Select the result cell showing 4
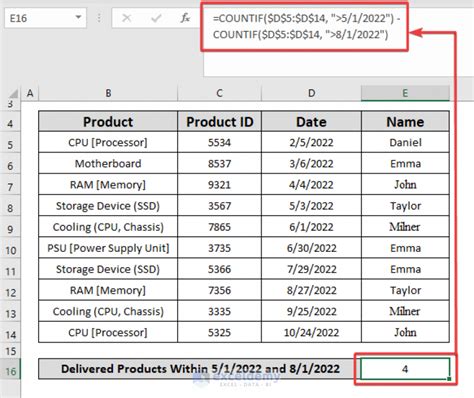 click(x=405, y=369)
